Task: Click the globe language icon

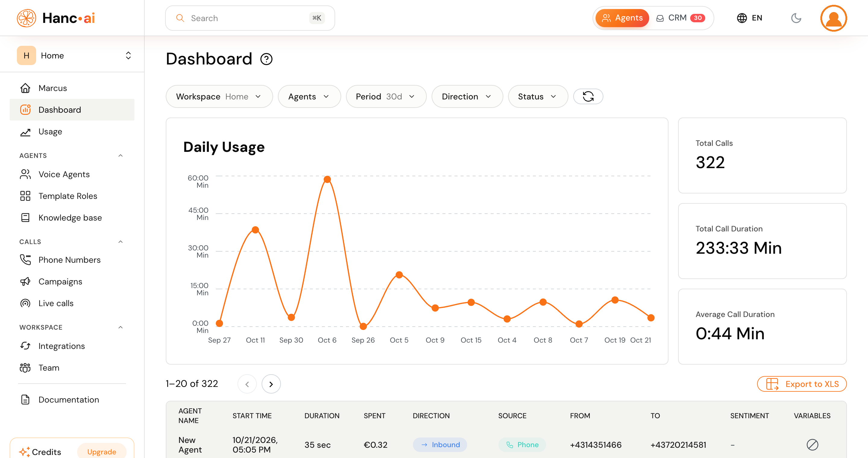Action: pos(742,18)
